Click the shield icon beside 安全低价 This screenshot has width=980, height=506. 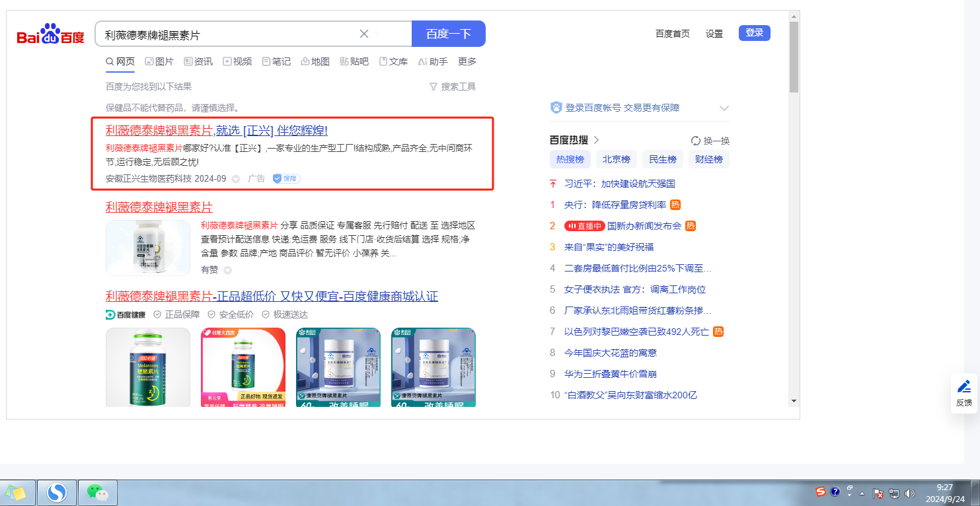[211, 314]
